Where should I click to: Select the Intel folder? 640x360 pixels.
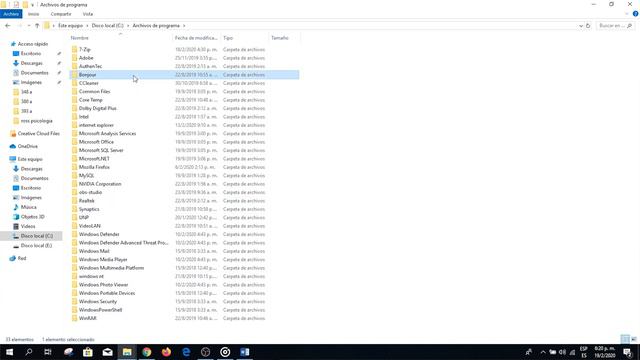point(84,117)
